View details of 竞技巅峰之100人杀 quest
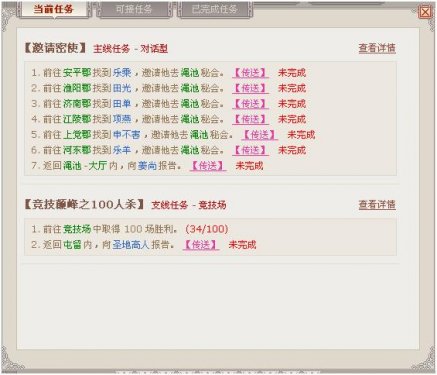This screenshot has width=437, height=375. click(x=377, y=204)
